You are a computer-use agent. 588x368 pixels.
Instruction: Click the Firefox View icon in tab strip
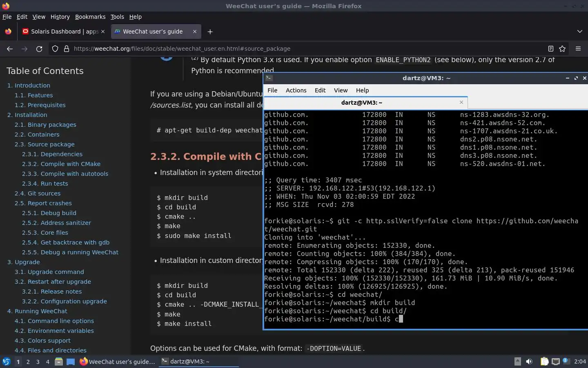coord(8,31)
